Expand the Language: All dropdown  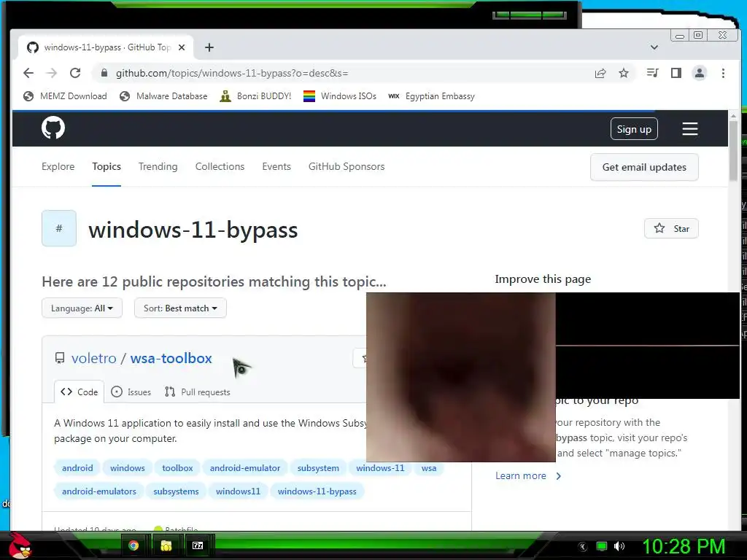pos(82,308)
